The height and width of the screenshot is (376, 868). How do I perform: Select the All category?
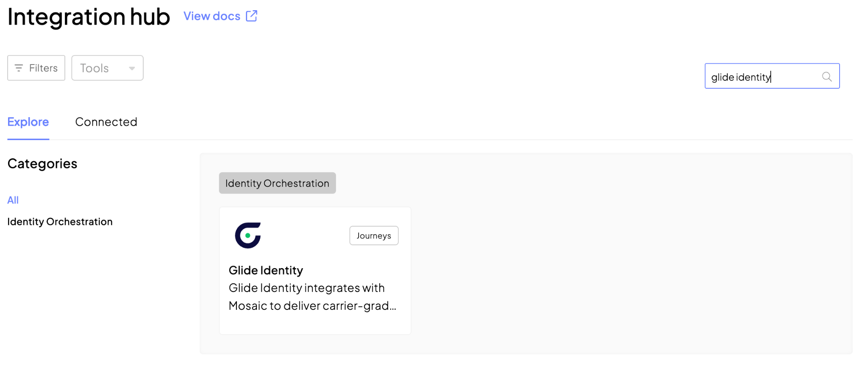[x=13, y=200]
